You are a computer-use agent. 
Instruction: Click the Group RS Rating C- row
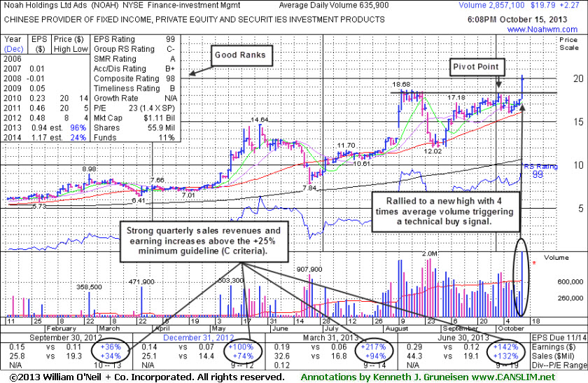coord(134,49)
